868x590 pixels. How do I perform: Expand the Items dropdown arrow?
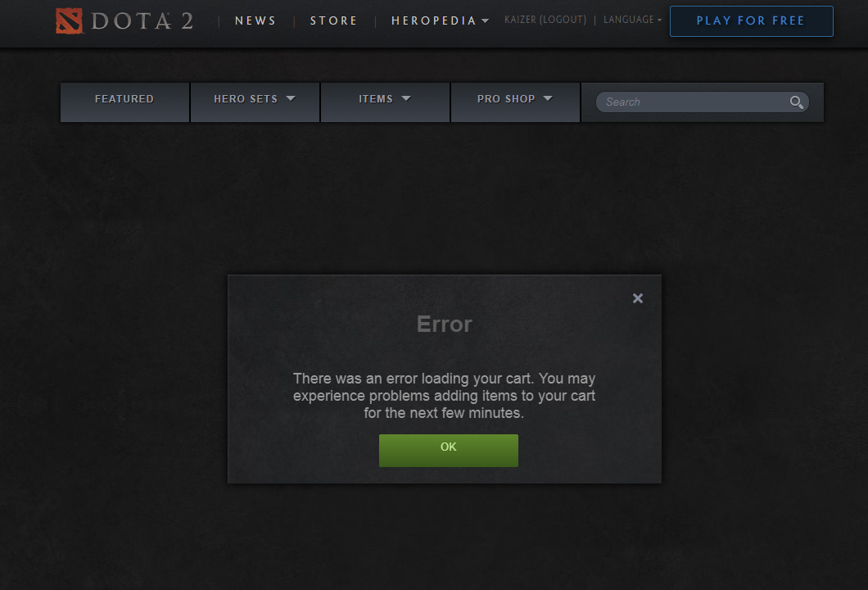[x=406, y=98]
